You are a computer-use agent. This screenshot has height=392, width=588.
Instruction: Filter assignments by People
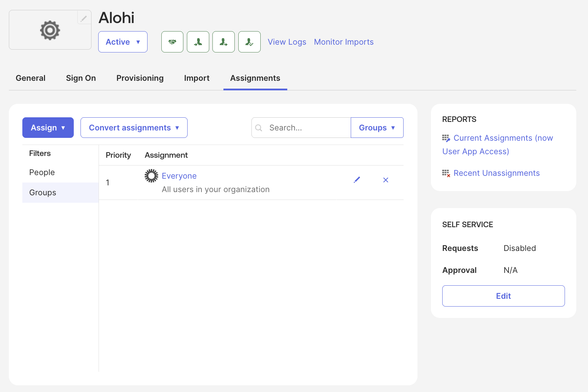point(60,172)
